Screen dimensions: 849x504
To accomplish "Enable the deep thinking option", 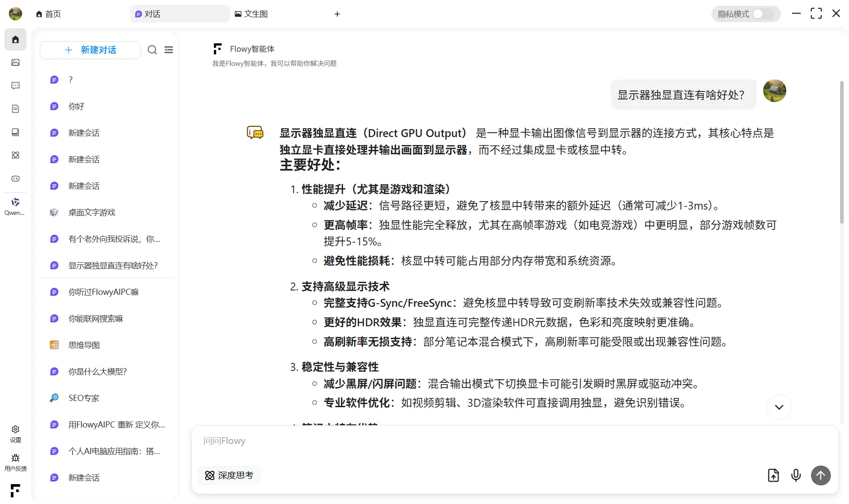I will [229, 475].
